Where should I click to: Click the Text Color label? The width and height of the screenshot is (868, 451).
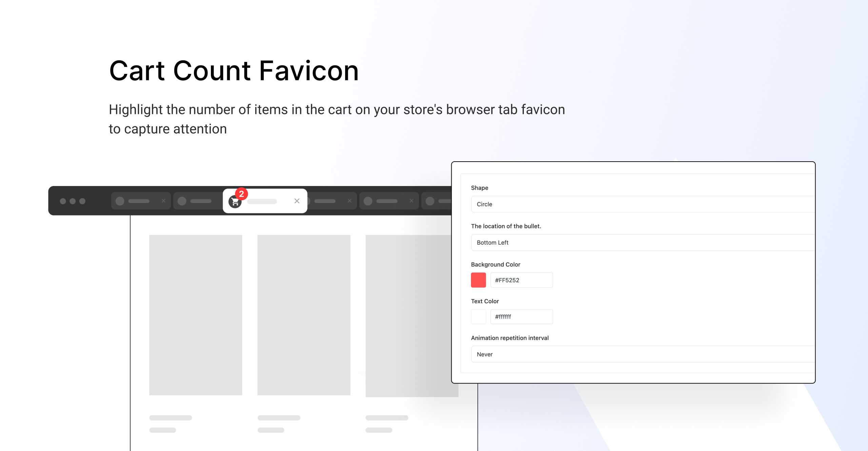(485, 301)
